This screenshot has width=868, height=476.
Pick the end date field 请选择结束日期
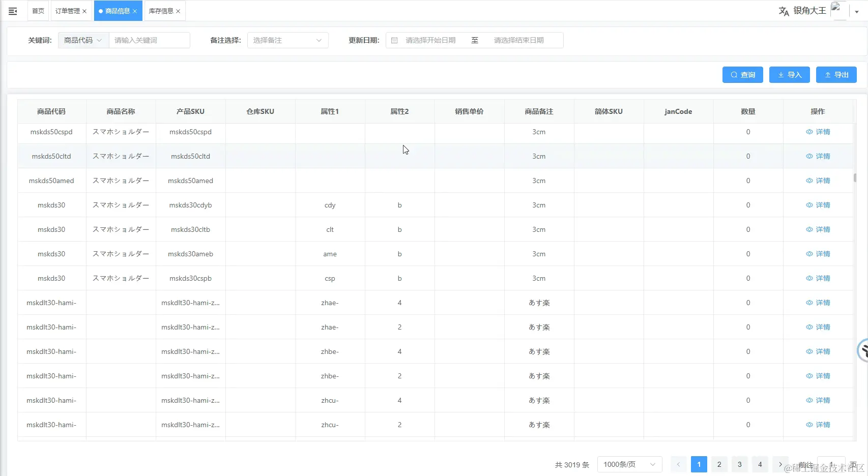519,40
